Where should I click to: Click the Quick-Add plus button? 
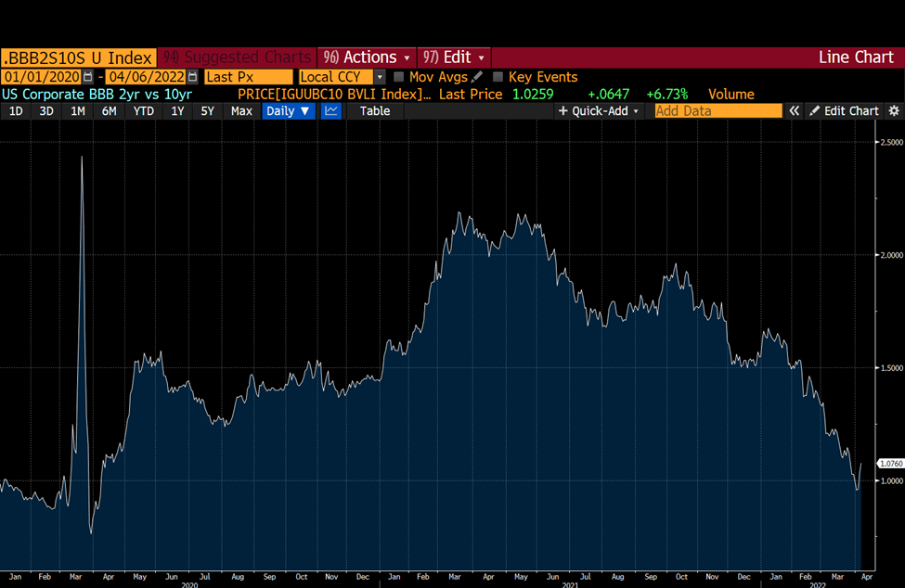[x=599, y=111]
